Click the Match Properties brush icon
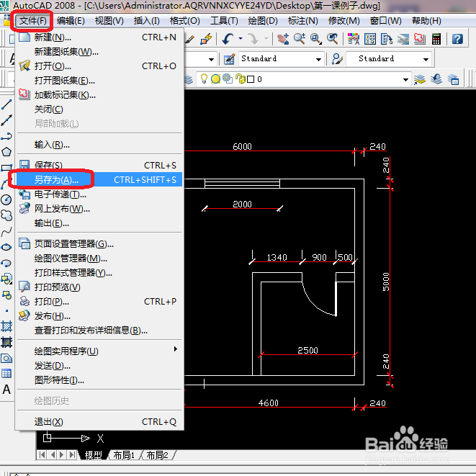 point(190,39)
